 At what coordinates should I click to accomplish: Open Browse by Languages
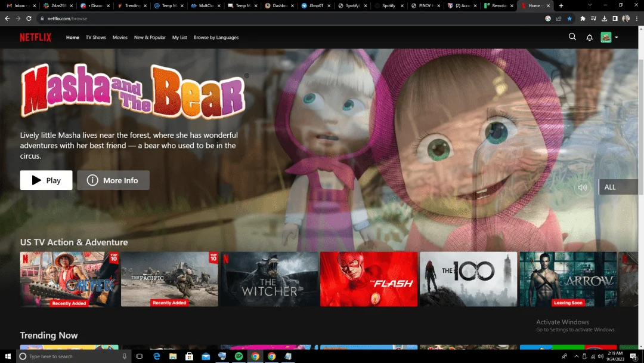[x=216, y=38]
